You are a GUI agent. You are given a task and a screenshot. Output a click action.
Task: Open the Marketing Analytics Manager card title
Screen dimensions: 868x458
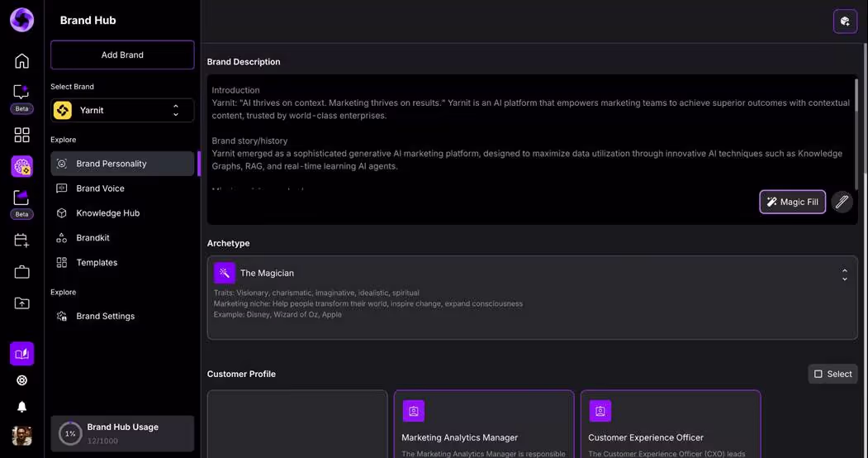[459, 437]
